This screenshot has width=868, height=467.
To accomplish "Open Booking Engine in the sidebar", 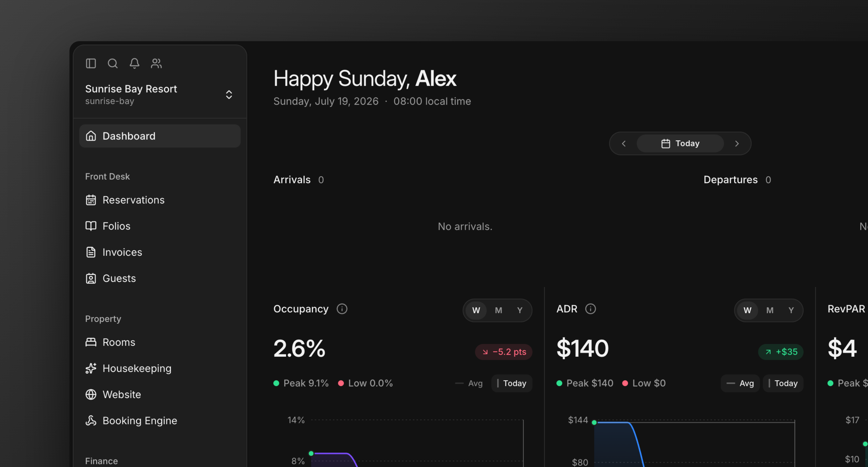I will point(160,421).
